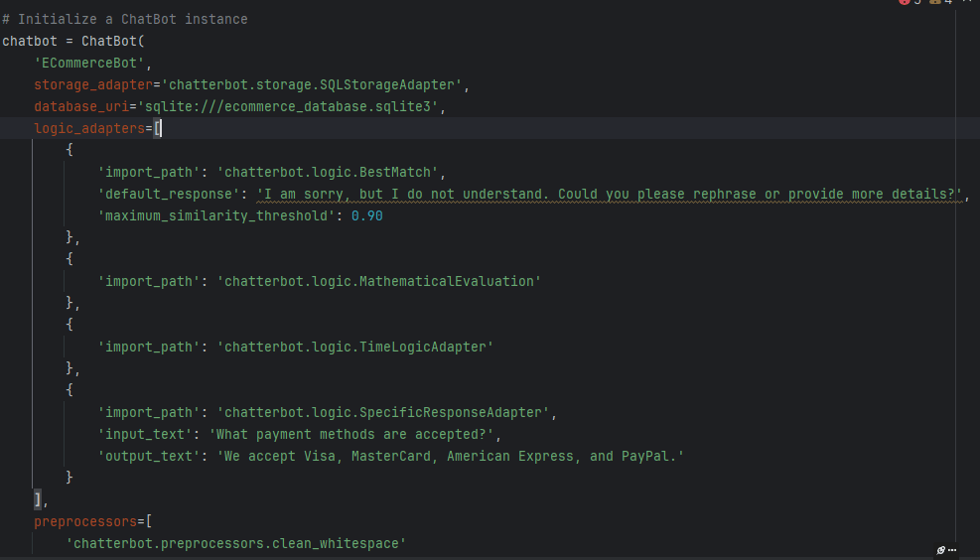The width and height of the screenshot is (980, 560).
Task: Click 'import_path' key on the TimeLogicAdapter line
Action: click(x=149, y=348)
